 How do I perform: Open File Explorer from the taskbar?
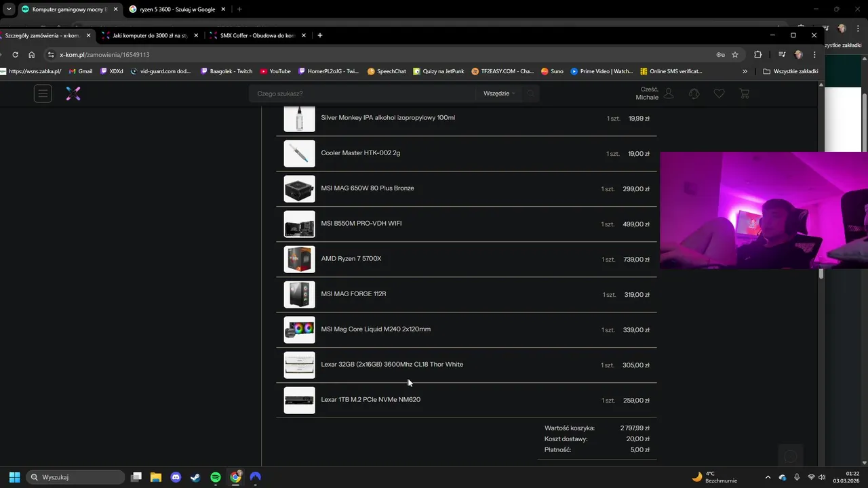[x=156, y=477]
